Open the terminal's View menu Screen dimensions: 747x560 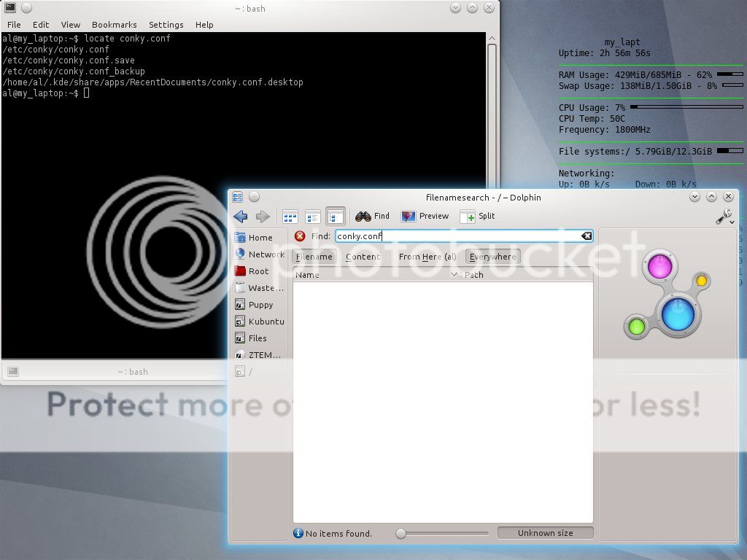point(71,25)
